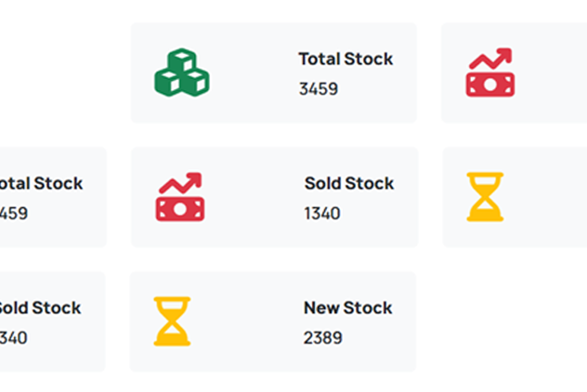Click the green cubes Total Stock icon

[x=181, y=72]
